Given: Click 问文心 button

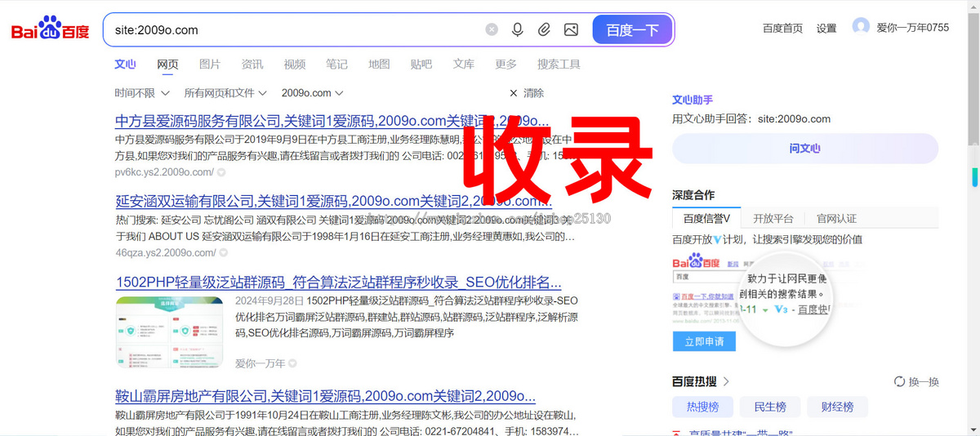Looking at the screenshot, I should click(x=805, y=149).
